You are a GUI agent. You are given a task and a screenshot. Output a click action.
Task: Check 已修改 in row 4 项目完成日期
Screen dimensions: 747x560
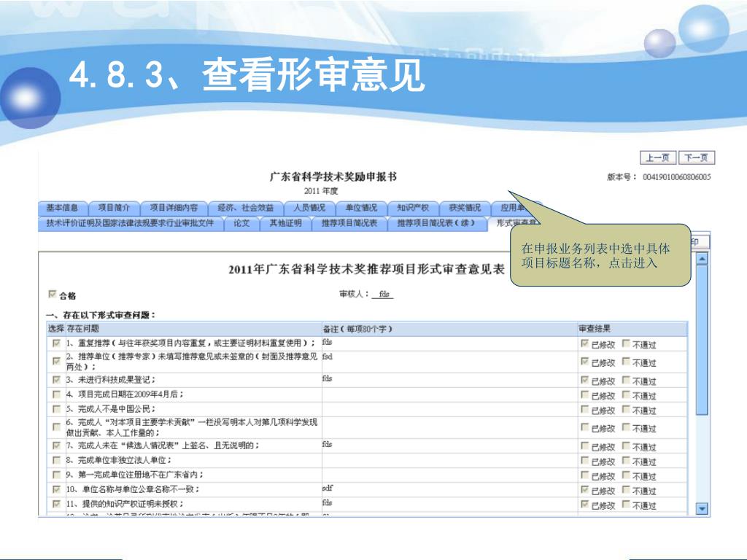(x=584, y=394)
